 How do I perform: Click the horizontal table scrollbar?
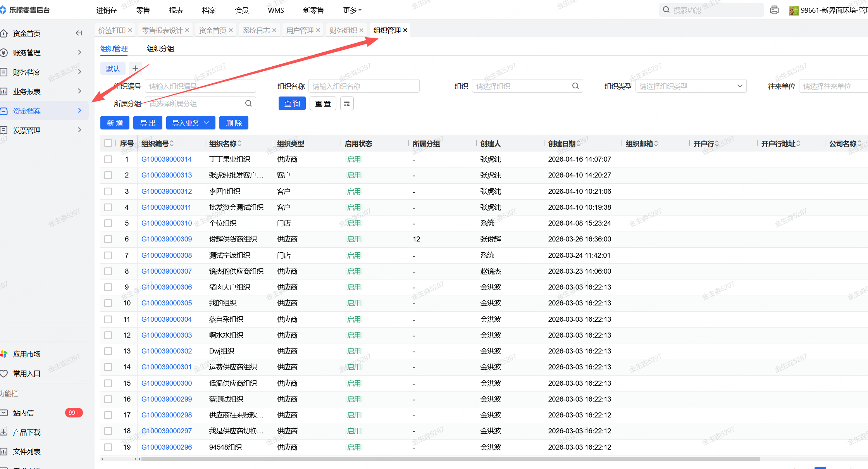(449, 459)
